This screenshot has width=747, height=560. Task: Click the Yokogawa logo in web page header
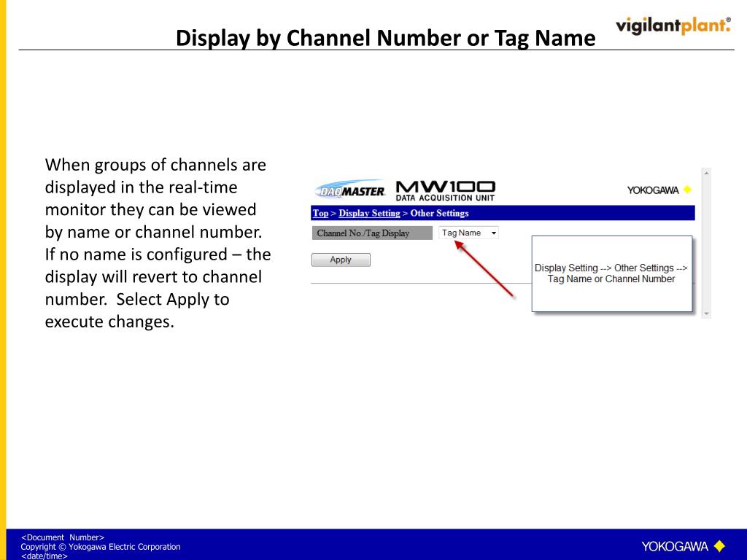coord(659,190)
